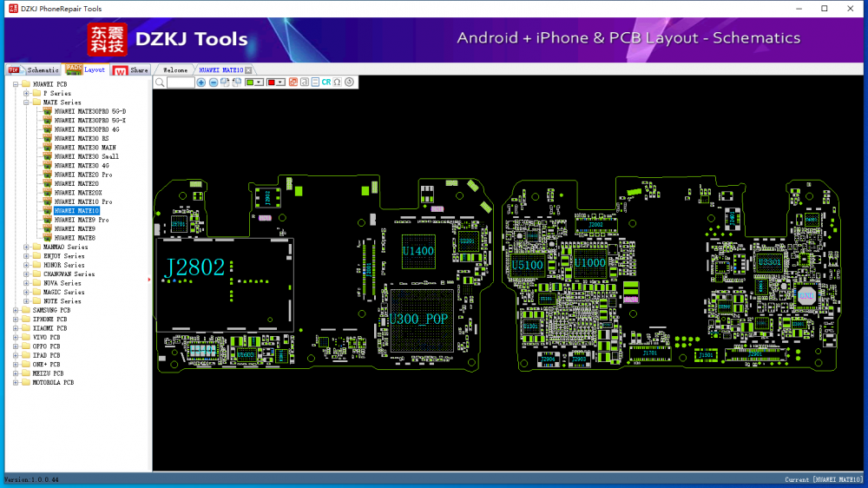The height and width of the screenshot is (488, 868).
Task: Click the U3301 chip on the board
Action: pos(769,262)
